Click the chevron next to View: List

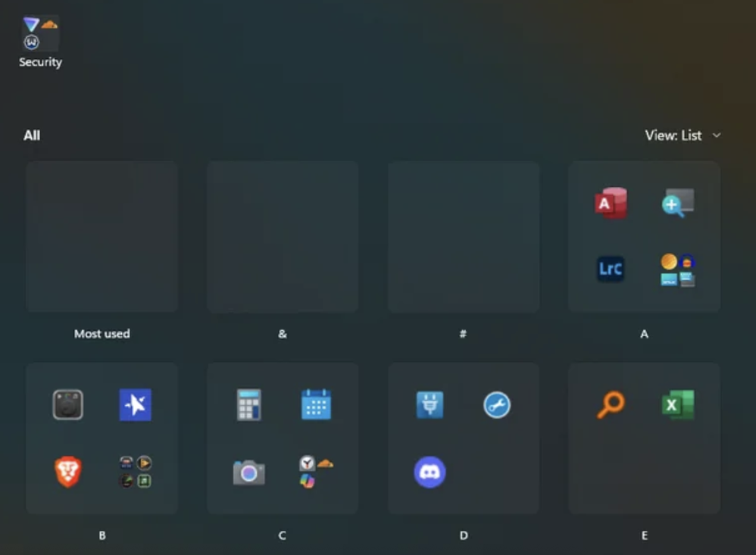[717, 136]
